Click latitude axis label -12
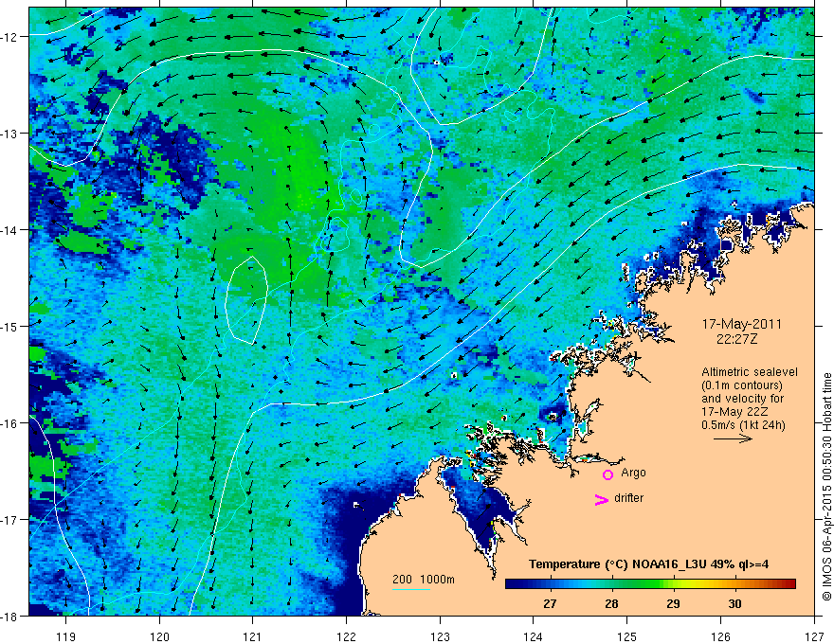834x644 pixels. [x=9, y=37]
